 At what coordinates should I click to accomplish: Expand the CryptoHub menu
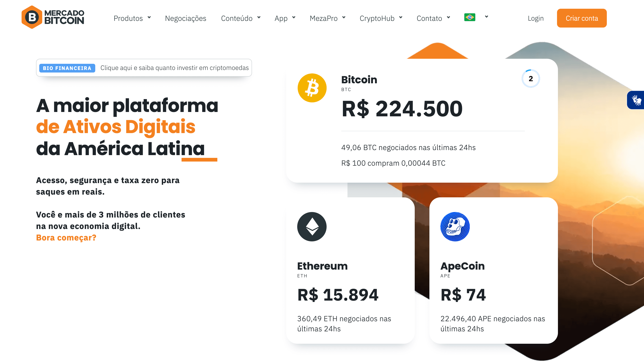pyautogui.click(x=381, y=18)
